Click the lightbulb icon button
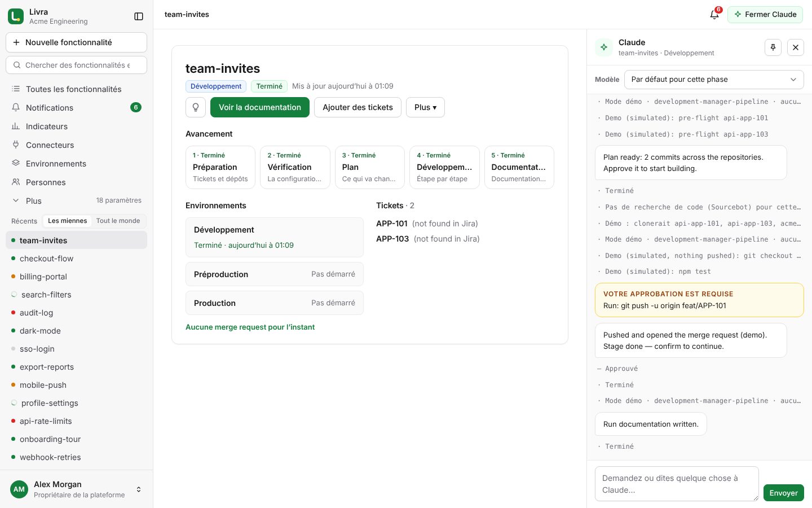Image resolution: width=812 pixels, height=508 pixels. click(196, 107)
